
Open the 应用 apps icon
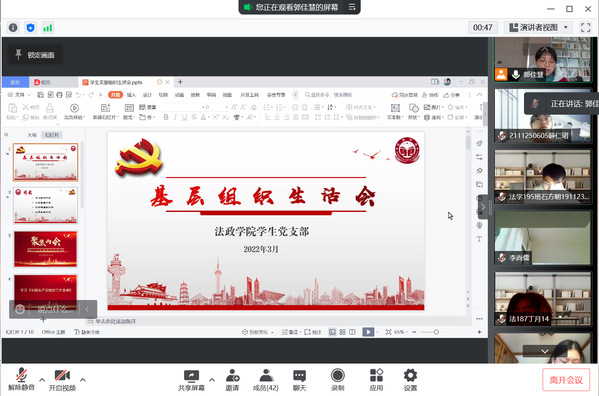point(376,380)
